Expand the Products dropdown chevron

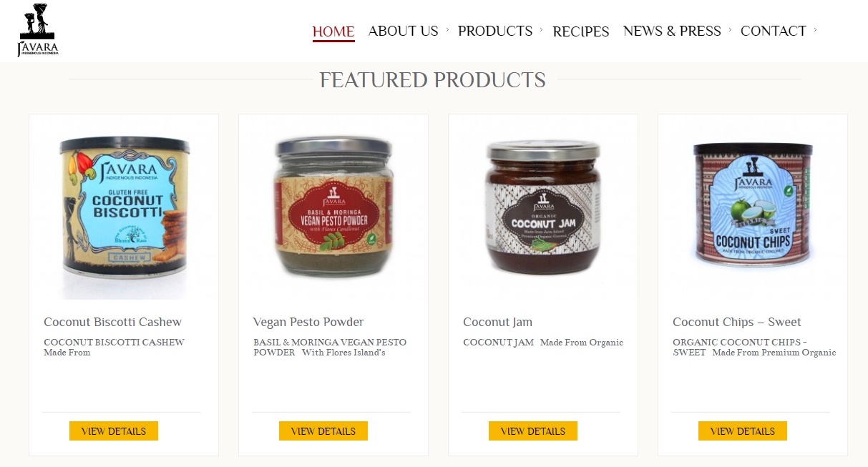click(x=541, y=30)
